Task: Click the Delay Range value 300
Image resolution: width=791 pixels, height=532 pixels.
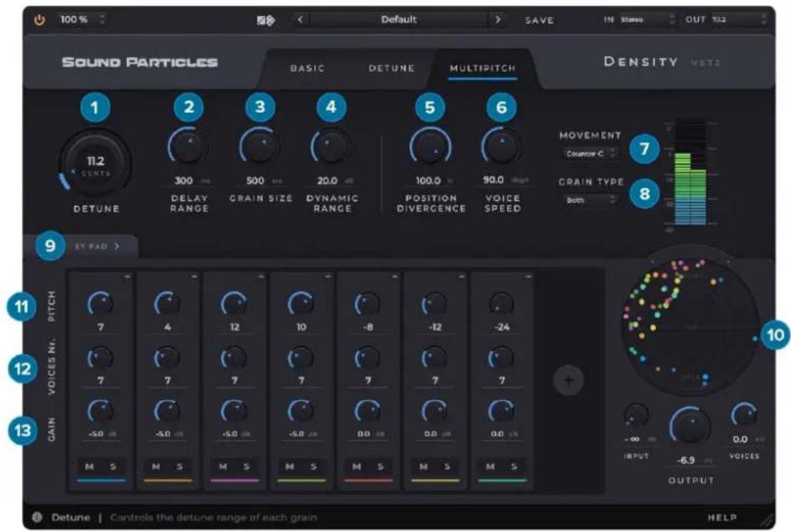Action: 184,180
